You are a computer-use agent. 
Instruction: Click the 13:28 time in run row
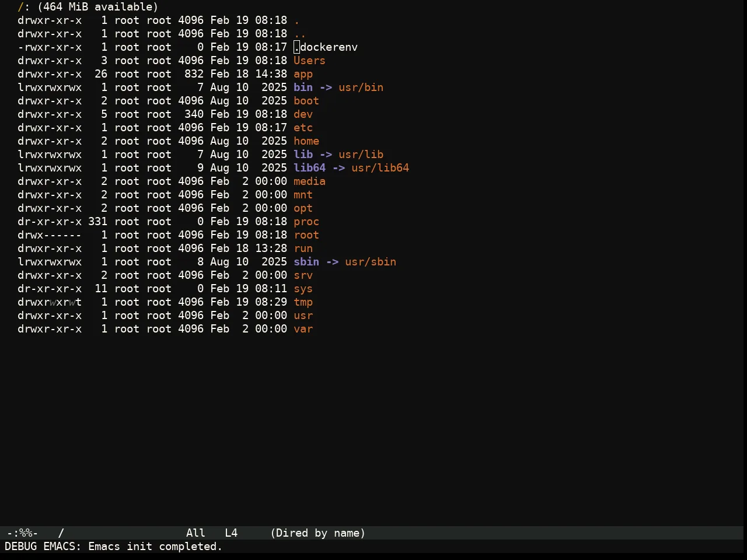271,249
